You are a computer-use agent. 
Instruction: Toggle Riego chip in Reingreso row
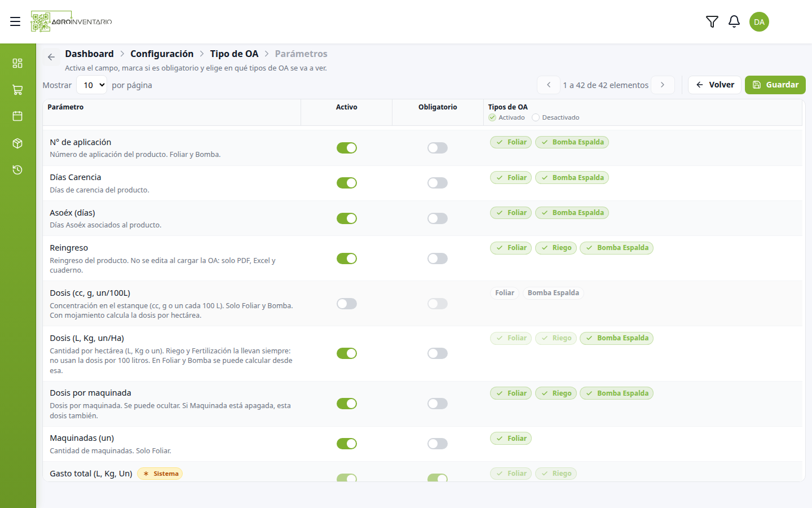coord(556,248)
